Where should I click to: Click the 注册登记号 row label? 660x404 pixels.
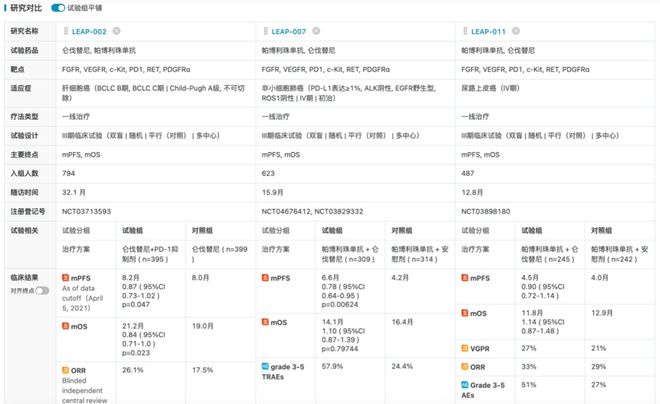click(28, 211)
